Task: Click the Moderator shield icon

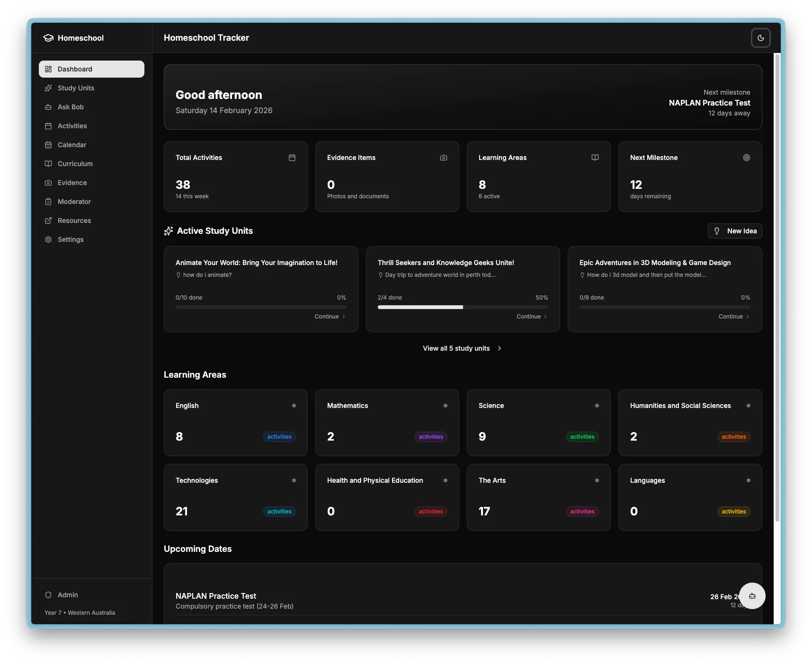Action: click(x=49, y=202)
